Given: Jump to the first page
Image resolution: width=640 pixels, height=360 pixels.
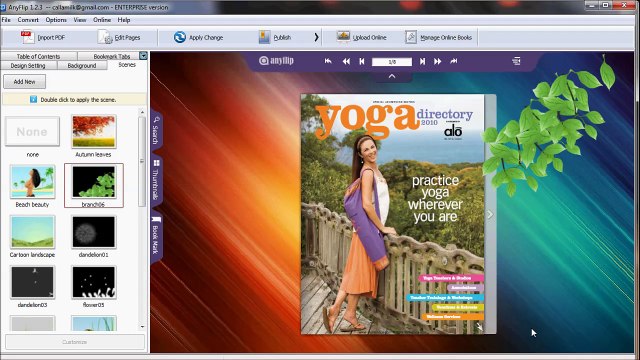Looking at the screenshot, I should (x=328, y=61).
